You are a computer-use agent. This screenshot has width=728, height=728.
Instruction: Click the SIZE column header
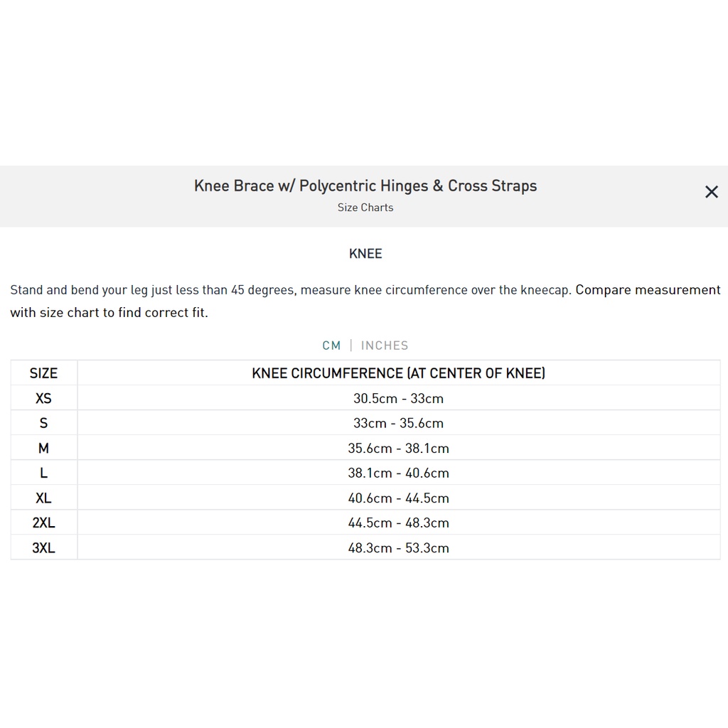point(43,373)
